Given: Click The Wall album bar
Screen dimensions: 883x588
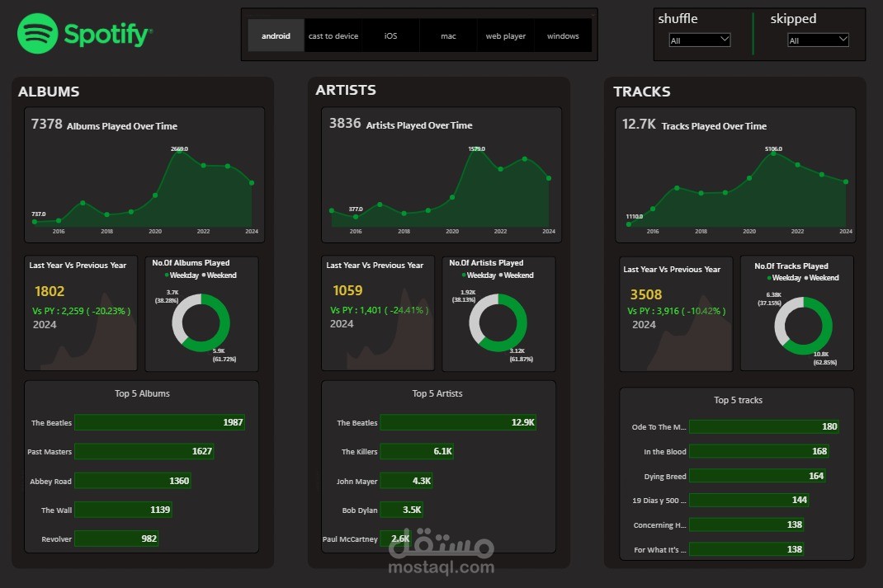Looking at the screenshot, I should 123,510.
